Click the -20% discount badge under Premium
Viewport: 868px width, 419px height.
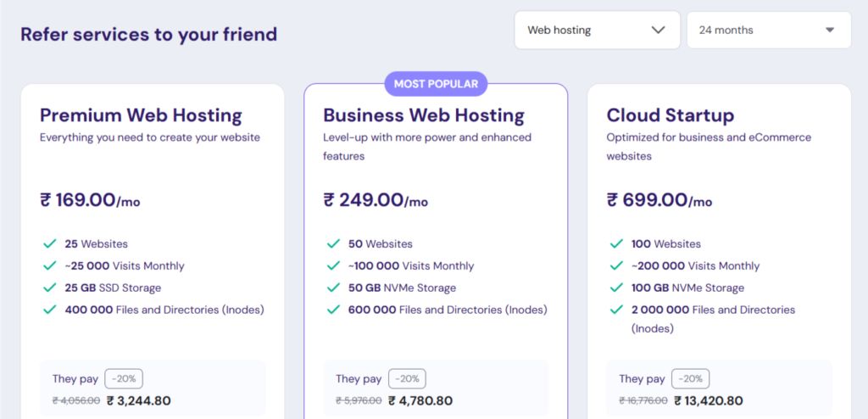coord(124,379)
